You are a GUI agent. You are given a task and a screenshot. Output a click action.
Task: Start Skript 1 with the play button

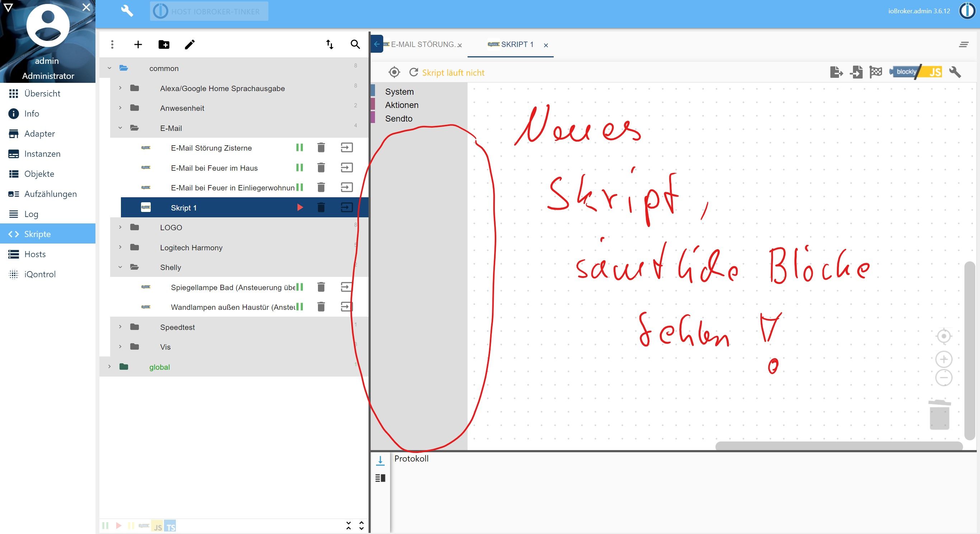coord(300,207)
